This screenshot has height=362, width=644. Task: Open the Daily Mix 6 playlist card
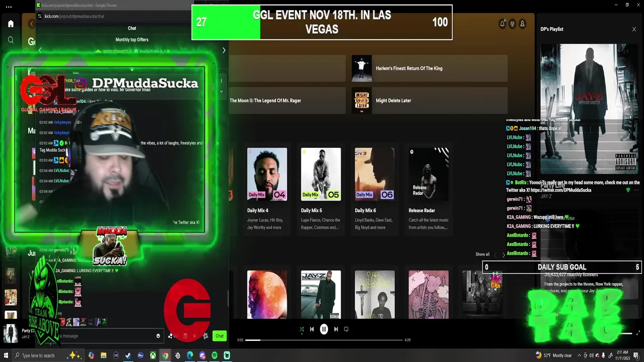[x=375, y=189]
